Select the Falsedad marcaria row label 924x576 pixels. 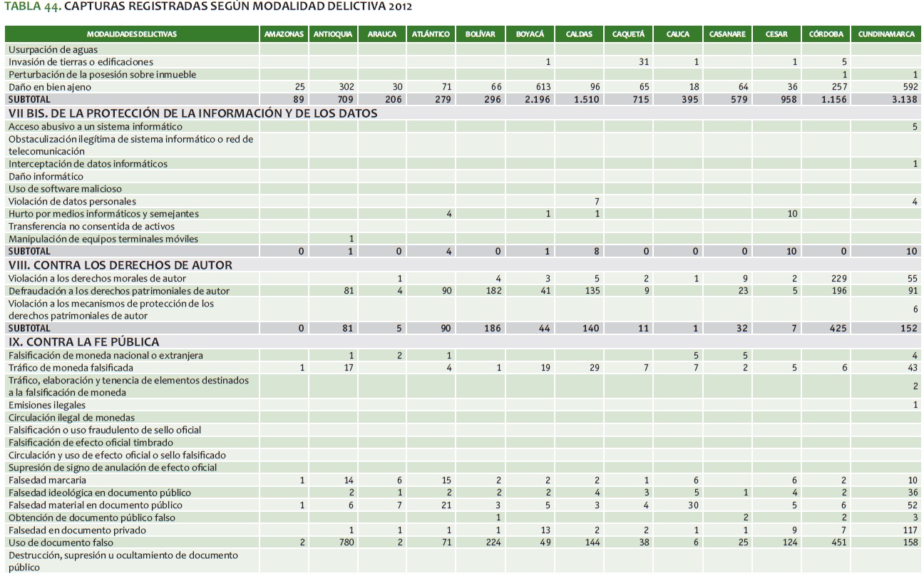pos(47,480)
